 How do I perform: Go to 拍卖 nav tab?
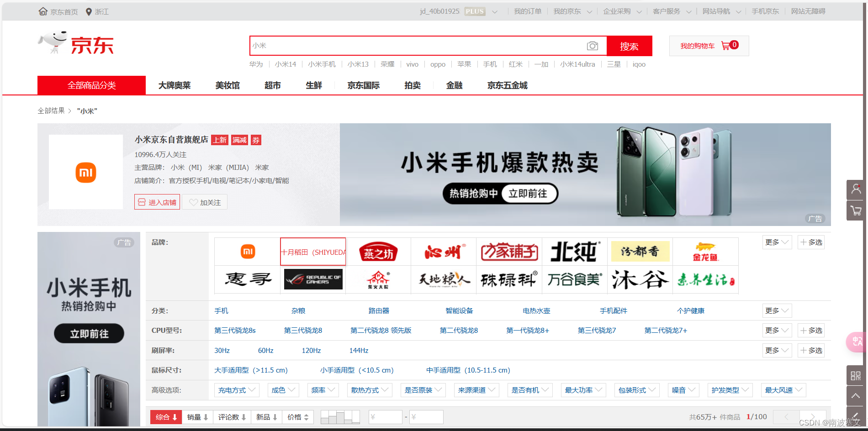coord(413,85)
